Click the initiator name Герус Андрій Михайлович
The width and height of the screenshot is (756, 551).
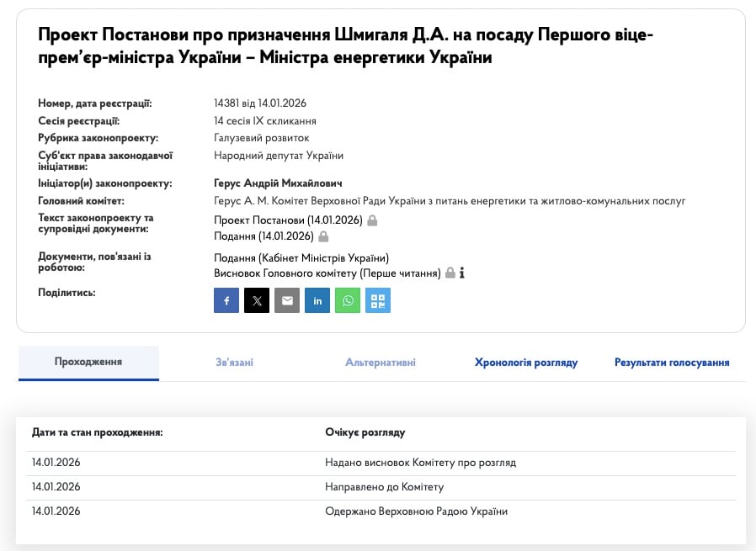278,183
